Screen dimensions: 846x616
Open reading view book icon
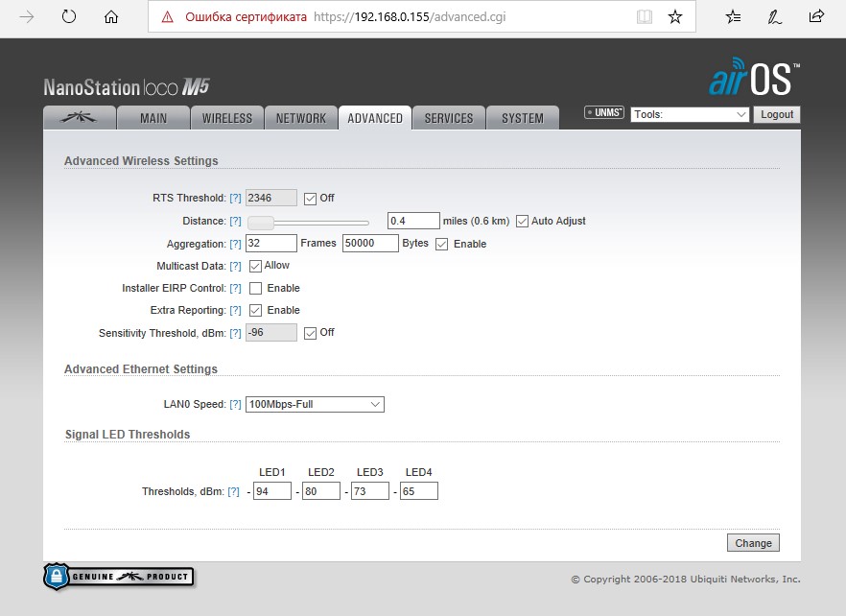coord(645,16)
